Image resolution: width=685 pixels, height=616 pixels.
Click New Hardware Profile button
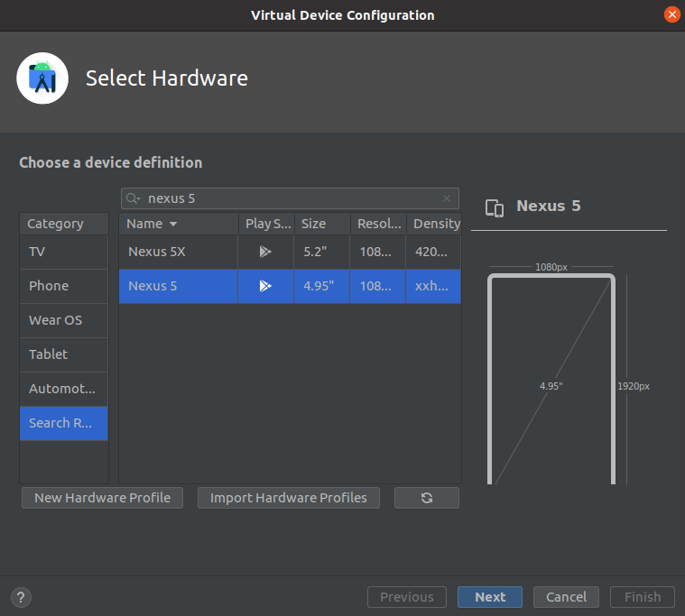102,498
